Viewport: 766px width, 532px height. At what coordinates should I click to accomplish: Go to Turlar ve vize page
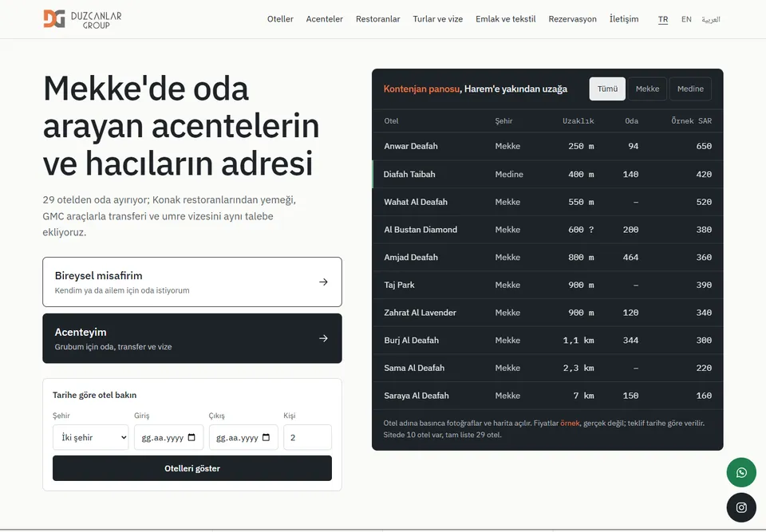(438, 19)
